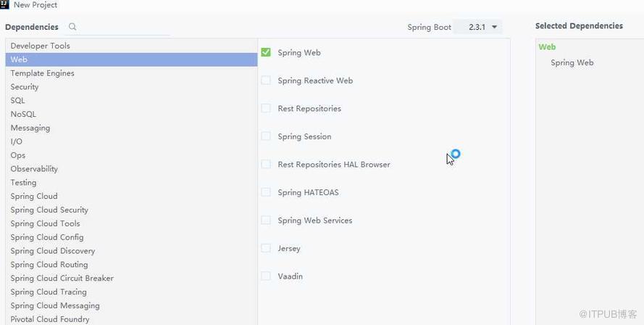
Task: Uncheck the Spring Web checkbox
Action: tap(266, 52)
